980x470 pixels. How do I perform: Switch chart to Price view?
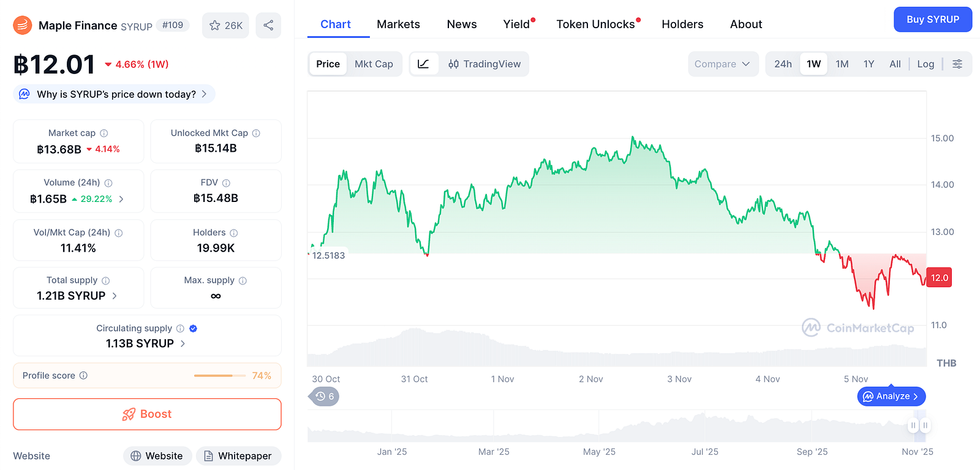pos(328,64)
